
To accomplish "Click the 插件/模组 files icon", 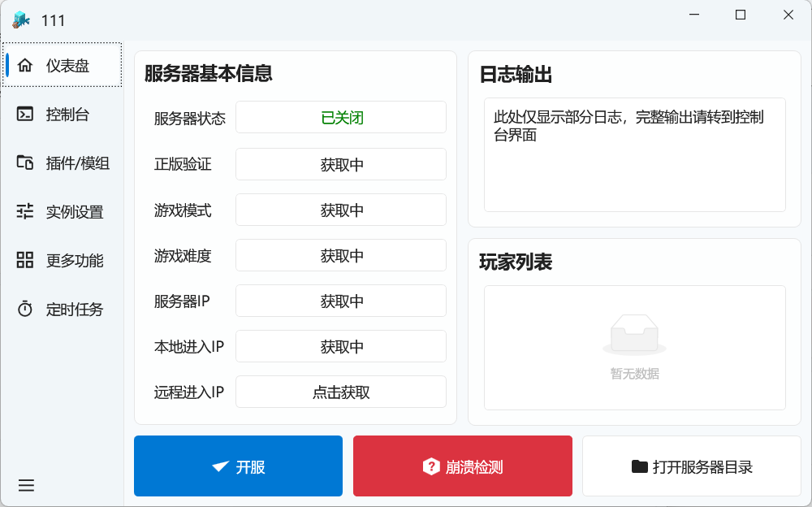I will (25, 163).
